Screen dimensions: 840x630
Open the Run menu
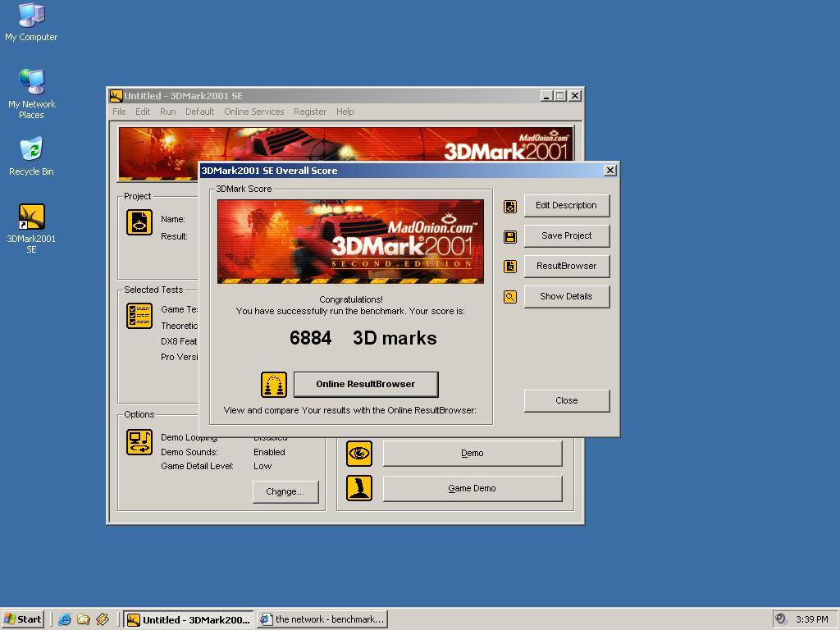(x=167, y=112)
